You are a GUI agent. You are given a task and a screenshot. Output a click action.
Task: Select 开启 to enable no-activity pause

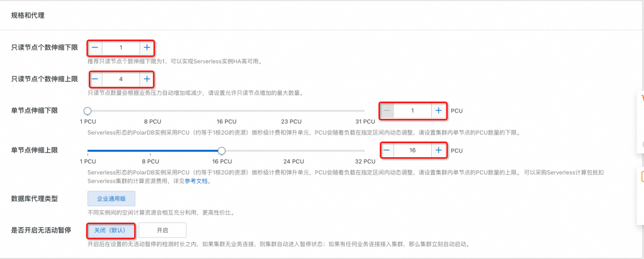[x=162, y=230]
